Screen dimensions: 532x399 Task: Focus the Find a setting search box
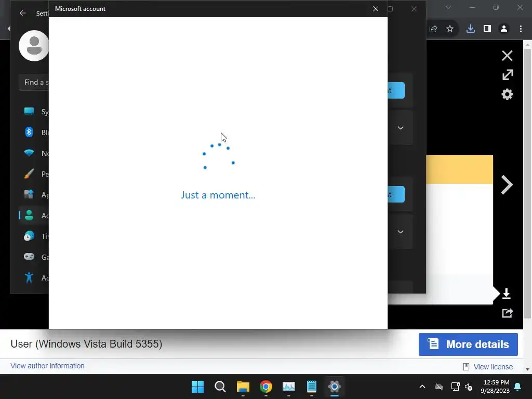pyautogui.click(x=34, y=82)
